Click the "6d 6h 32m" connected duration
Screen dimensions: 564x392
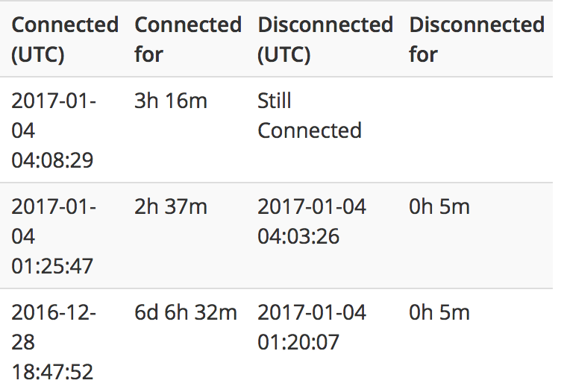(186, 312)
